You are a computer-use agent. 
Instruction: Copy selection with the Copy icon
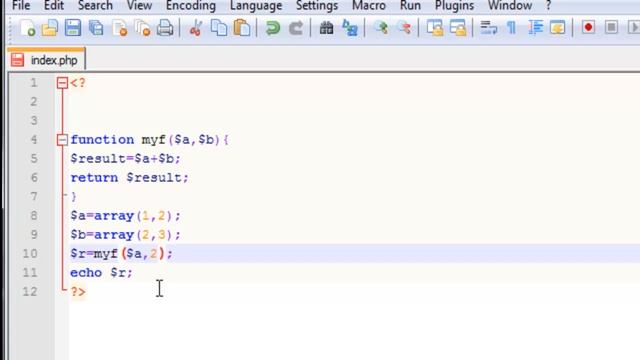click(x=219, y=28)
